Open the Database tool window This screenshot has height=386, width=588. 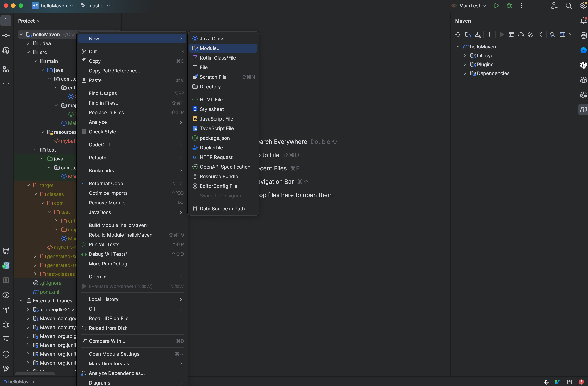coord(583,36)
